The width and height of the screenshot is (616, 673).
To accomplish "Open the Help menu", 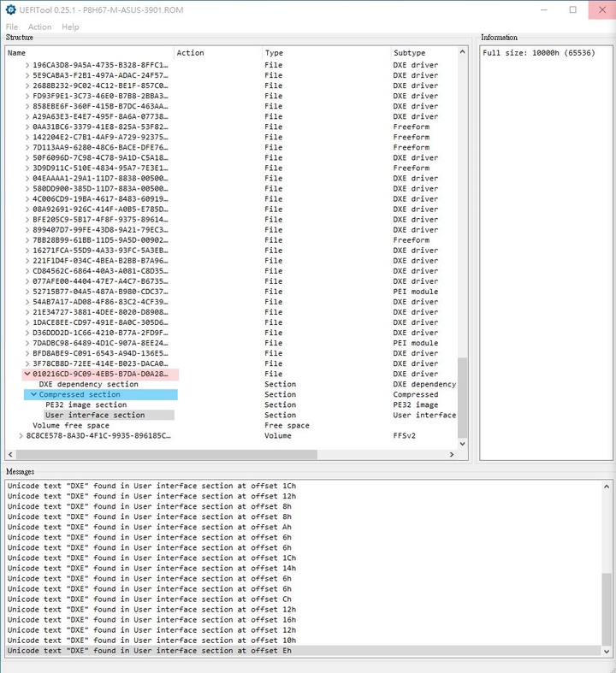I will click(x=70, y=27).
